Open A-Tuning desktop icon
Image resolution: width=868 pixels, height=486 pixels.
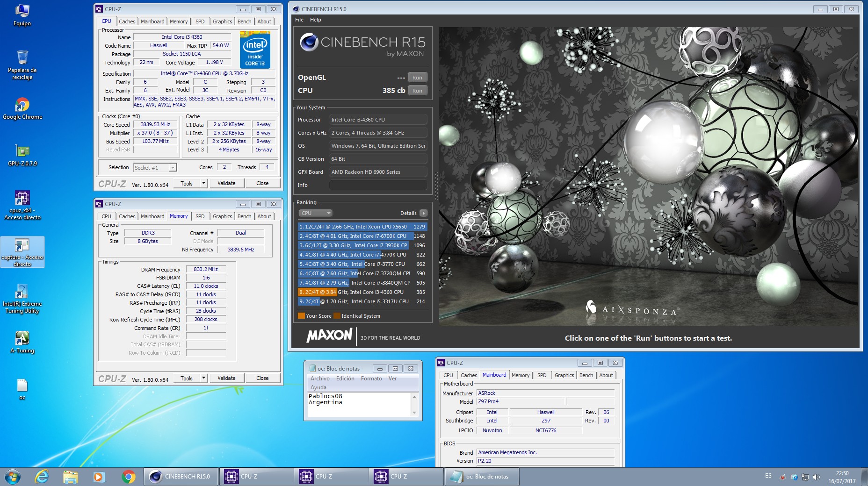point(22,342)
